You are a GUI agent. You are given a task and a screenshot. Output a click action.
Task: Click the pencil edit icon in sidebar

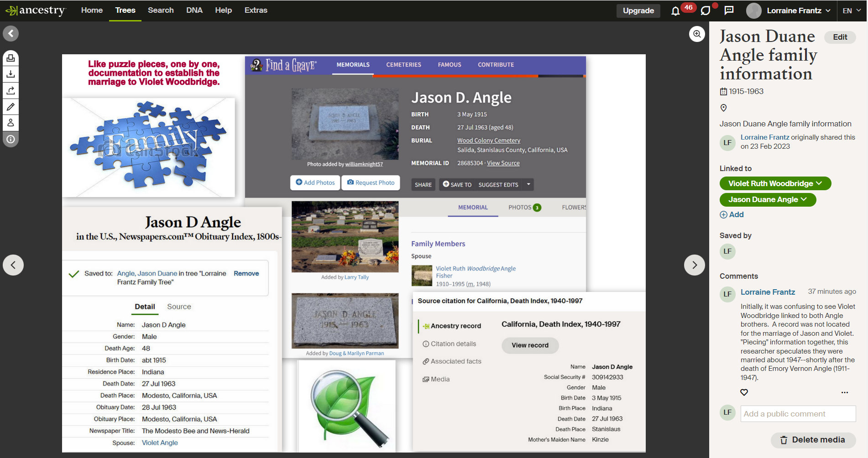point(11,107)
